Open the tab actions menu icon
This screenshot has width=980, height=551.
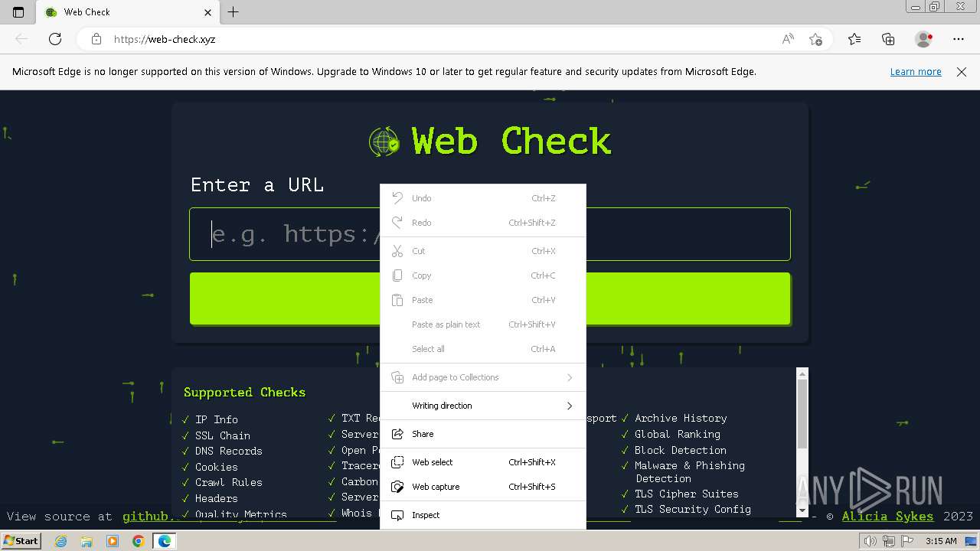18,12
